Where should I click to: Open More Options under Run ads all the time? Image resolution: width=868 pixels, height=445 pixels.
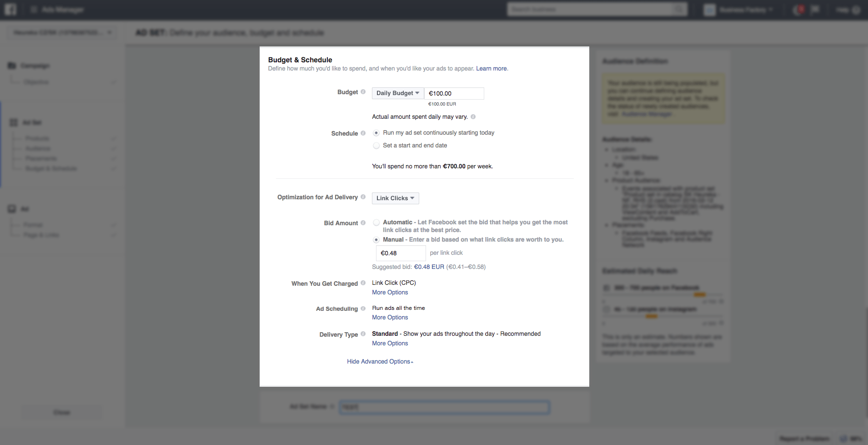390,318
